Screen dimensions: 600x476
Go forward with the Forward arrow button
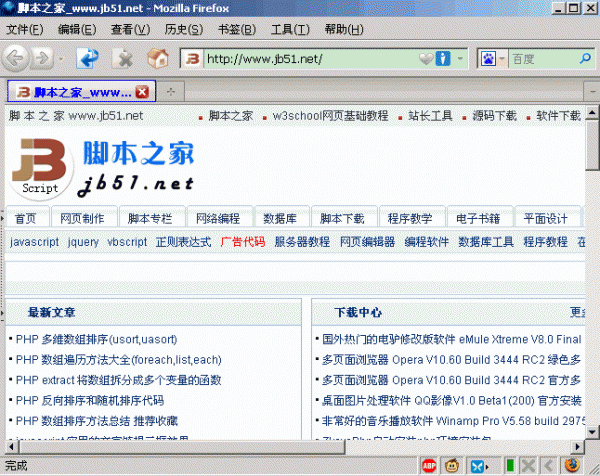tap(42, 59)
